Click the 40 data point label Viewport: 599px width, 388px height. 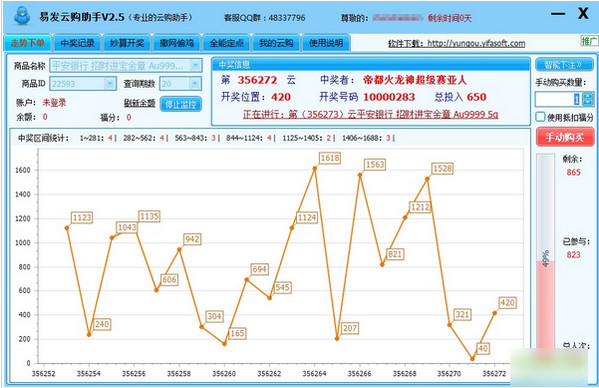483,348
